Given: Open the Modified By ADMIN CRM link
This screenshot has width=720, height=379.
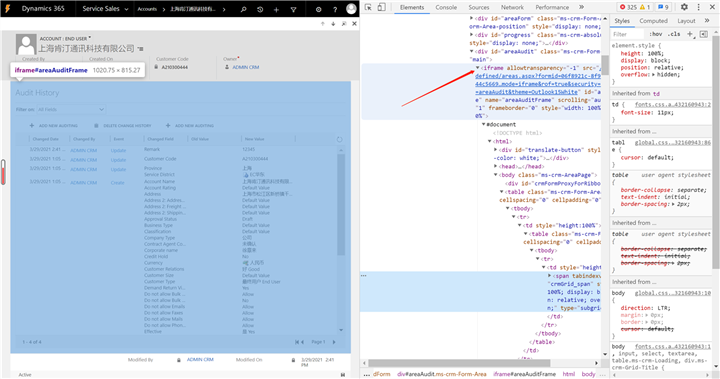Looking at the screenshot, I should point(200,360).
